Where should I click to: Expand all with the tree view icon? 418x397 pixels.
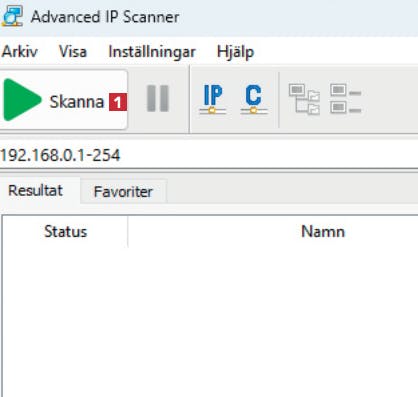click(x=304, y=99)
